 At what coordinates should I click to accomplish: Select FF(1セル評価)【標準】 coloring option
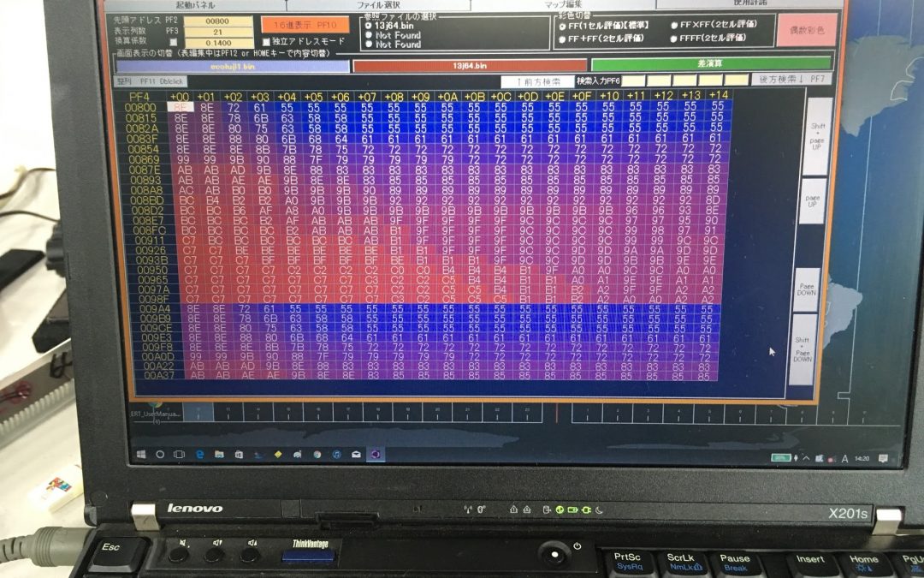tap(562, 27)
